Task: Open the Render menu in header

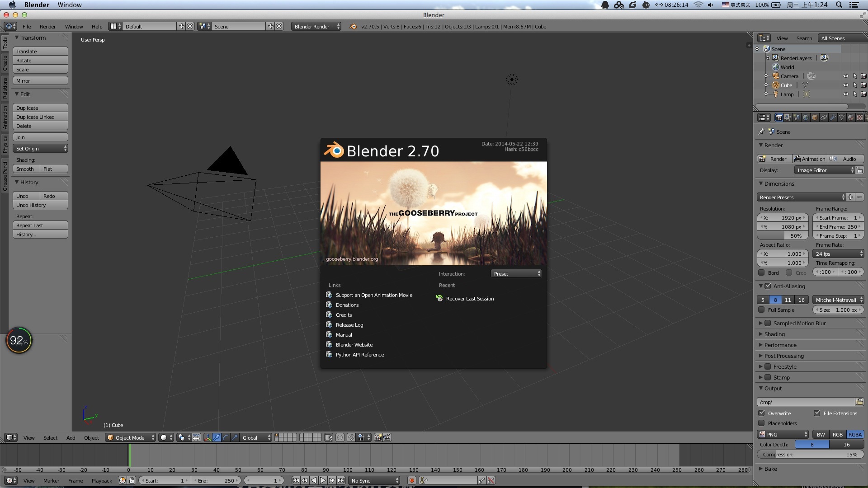Action: [47, 27]
